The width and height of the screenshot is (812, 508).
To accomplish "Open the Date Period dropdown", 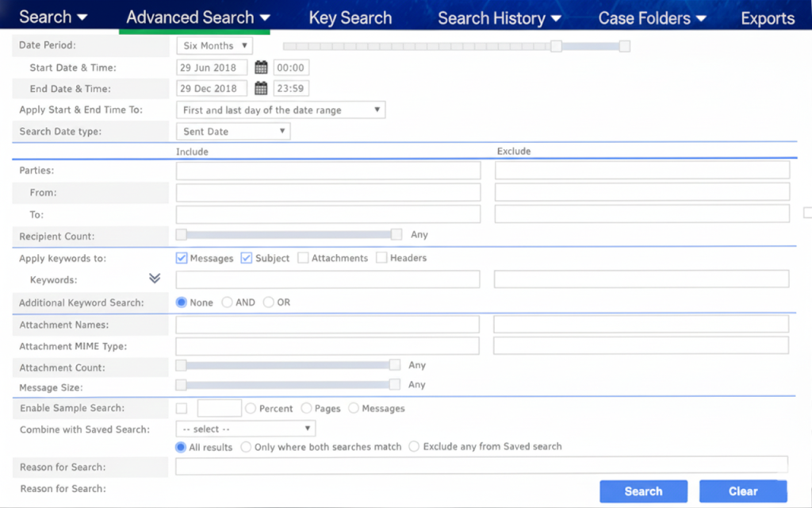I will pos(214,46).
